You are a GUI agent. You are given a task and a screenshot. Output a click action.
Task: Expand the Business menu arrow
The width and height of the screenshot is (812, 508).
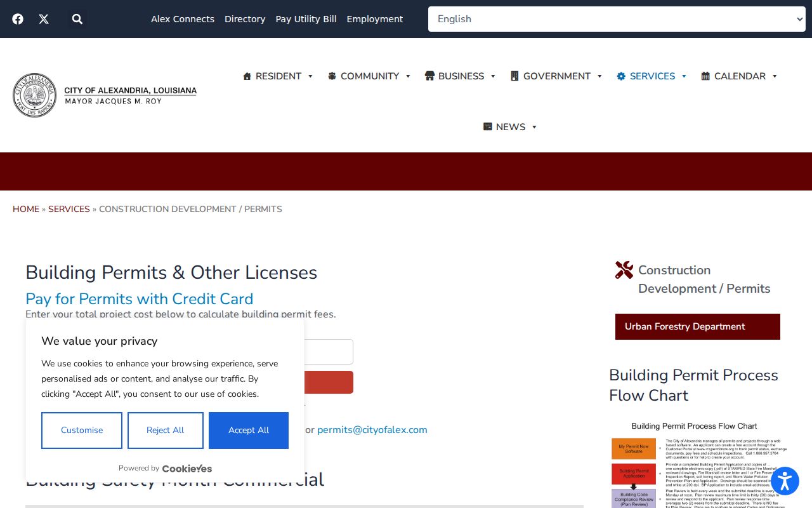point(493,76)
